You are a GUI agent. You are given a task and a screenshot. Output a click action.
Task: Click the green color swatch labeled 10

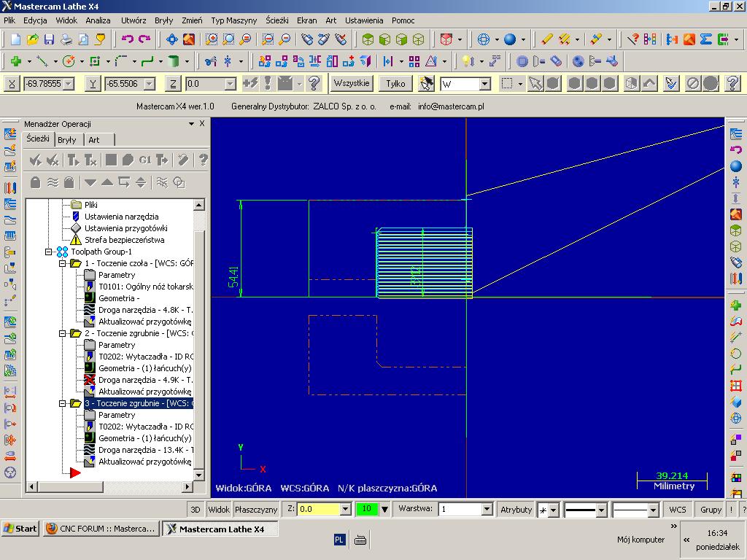coord(366,509)
